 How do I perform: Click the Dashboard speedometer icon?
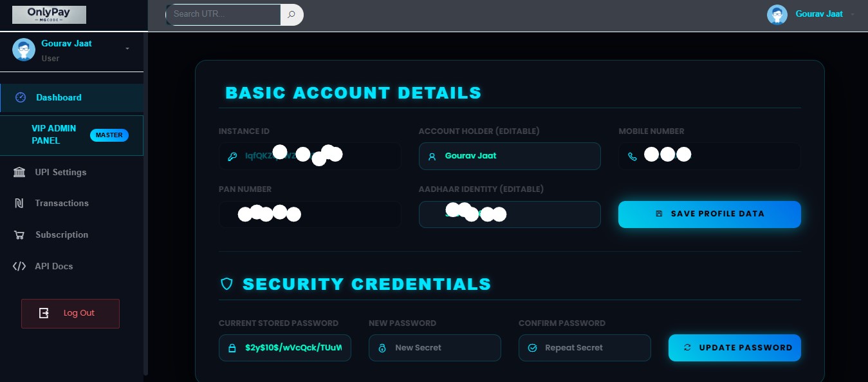(x=21, y=97)
